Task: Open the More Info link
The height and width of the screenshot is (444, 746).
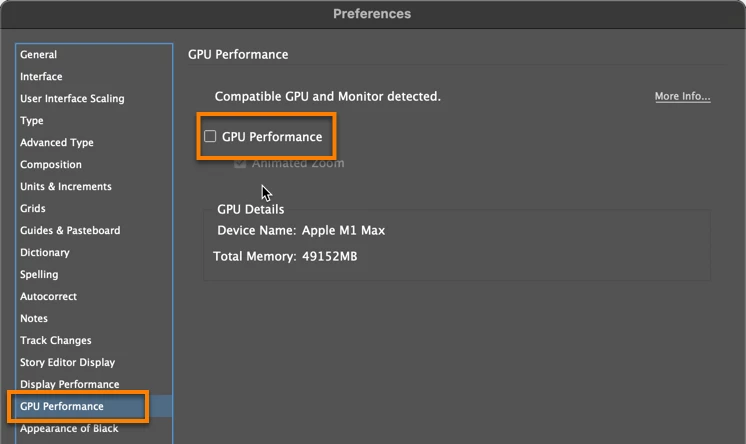Action: pos(682,96)
